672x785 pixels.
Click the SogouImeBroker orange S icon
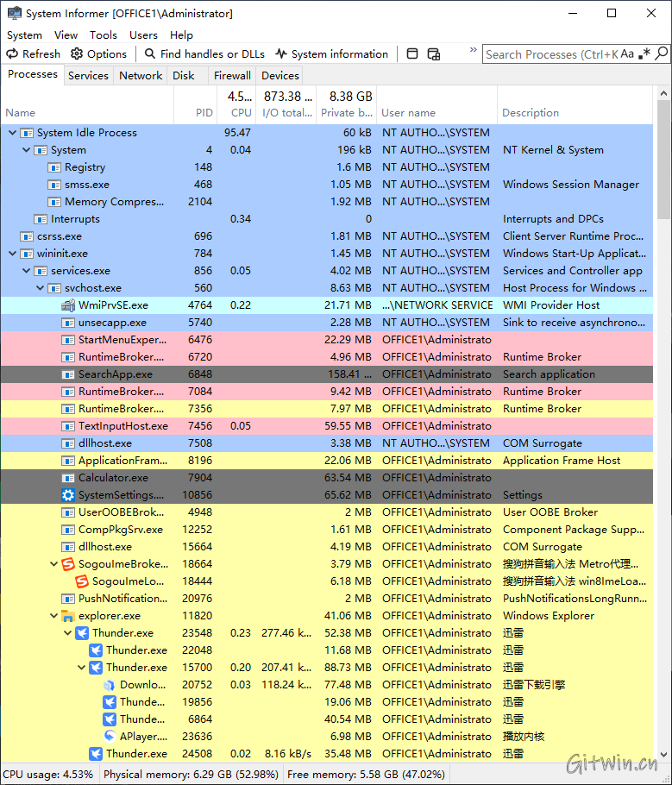(x=68, y=563)
